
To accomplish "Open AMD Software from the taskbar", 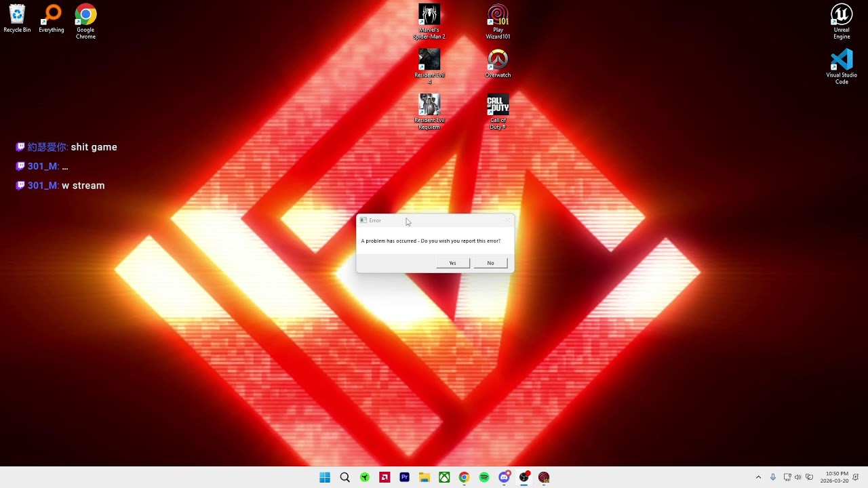I will 384,477.
